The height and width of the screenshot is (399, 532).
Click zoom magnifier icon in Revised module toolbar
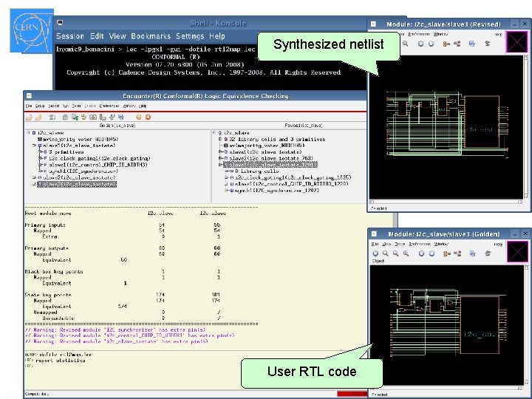[x=406, y=44]
